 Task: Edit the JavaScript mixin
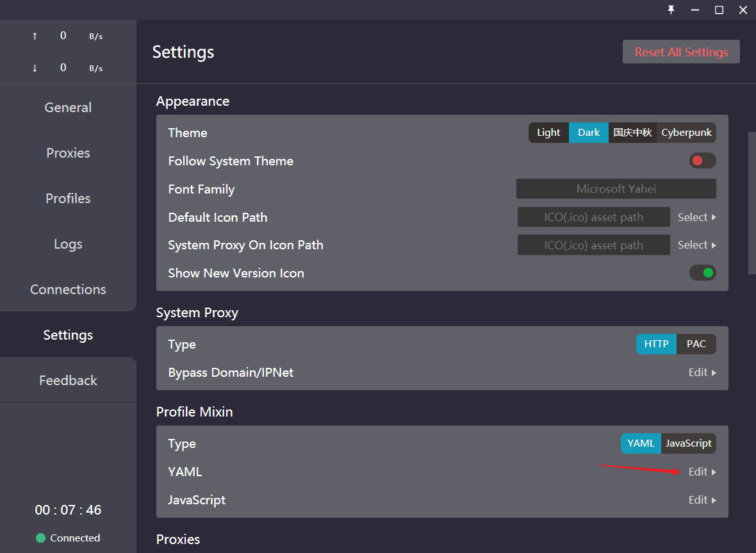click(x=702, y=500)
